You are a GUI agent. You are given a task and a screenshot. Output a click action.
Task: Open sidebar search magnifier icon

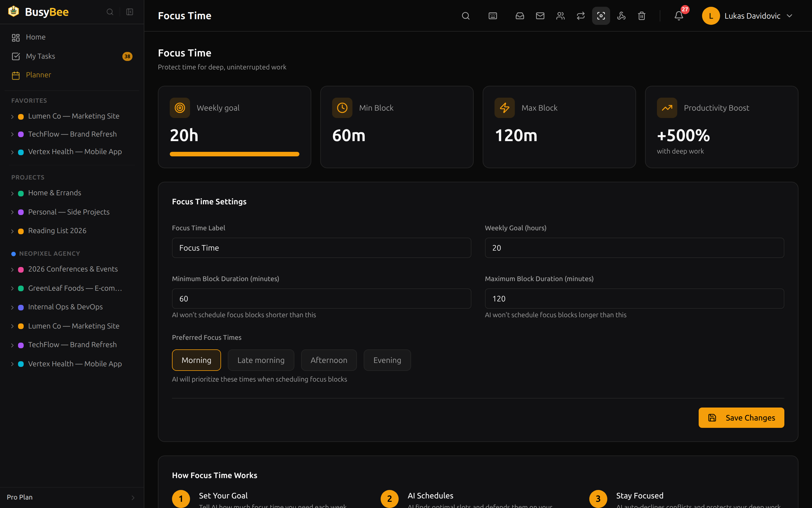coord(110,12)
